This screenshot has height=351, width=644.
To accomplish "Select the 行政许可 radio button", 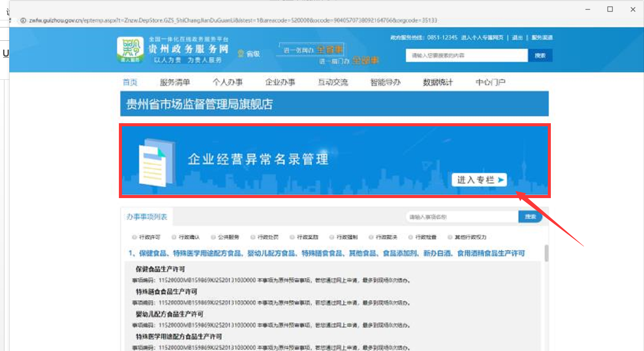I will 134,237.
